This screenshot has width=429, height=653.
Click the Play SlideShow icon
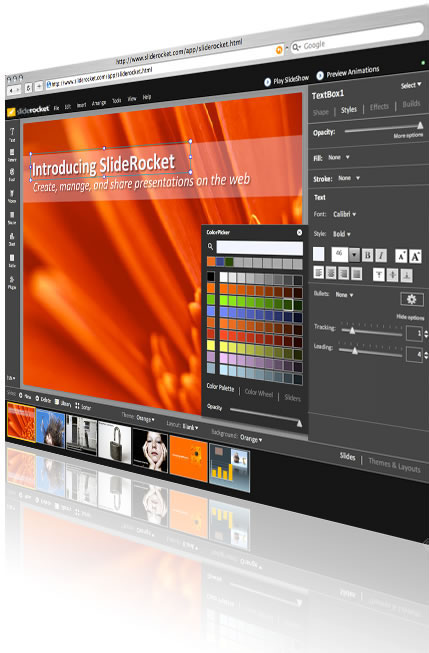point(267,82)
